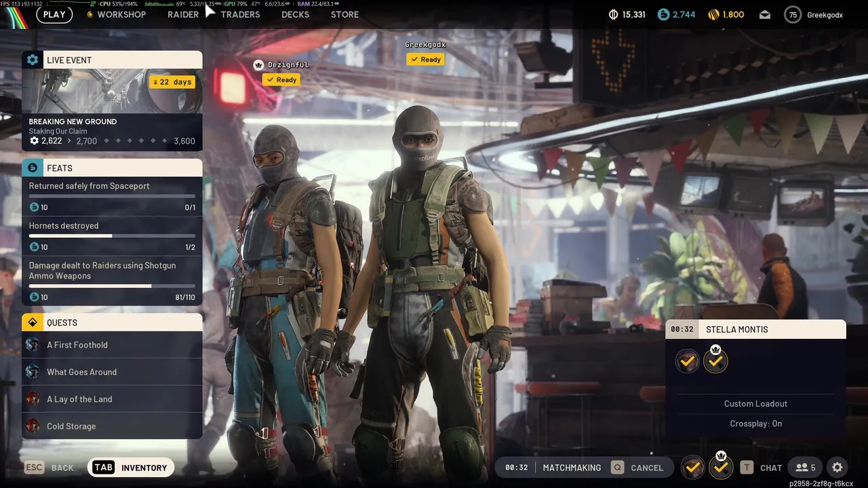
Task: Click the A First Foothold quest giver icon
Action: [x=33, y=344]
